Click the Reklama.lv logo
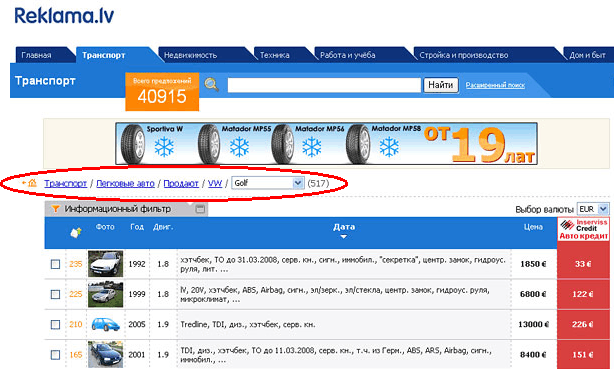Screen dimensions: 614x369 (x=64, y=16)
